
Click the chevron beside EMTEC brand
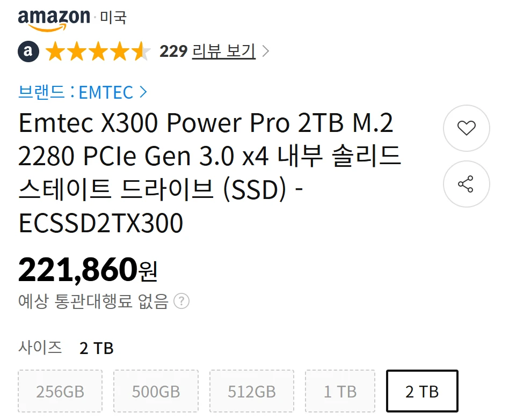click(143, 92)
